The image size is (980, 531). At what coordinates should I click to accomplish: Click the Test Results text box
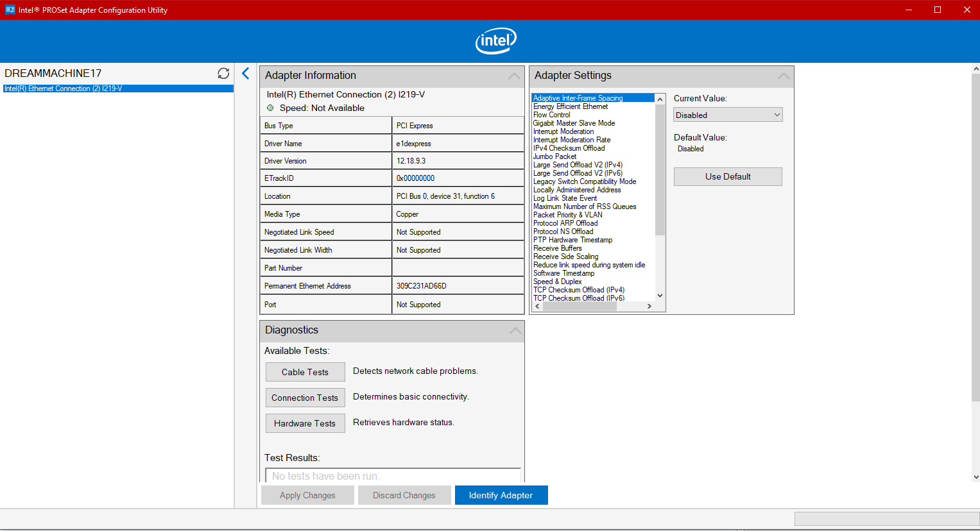[x=393, y=475]
